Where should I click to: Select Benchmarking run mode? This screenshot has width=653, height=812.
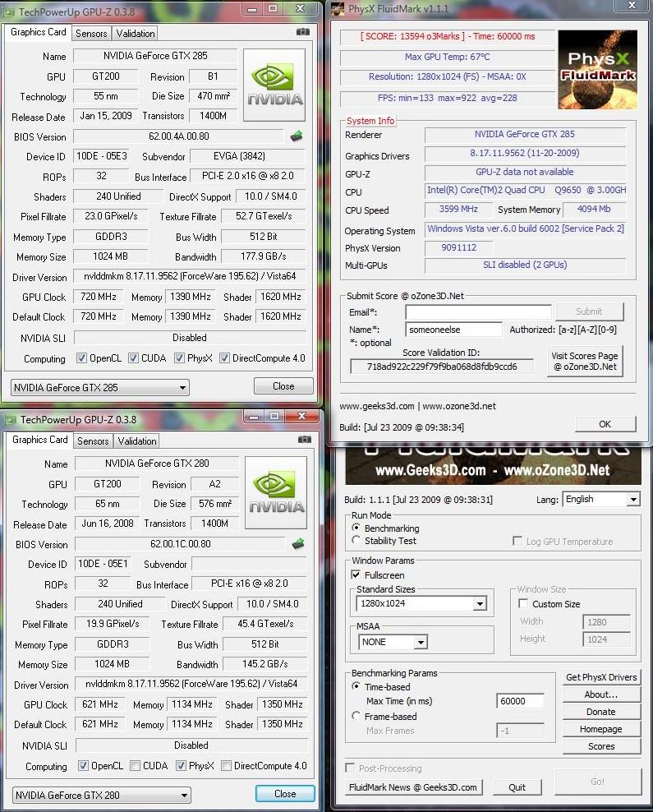pos(356,528)
